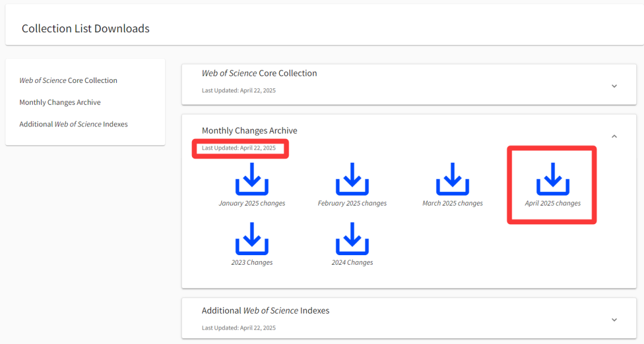Click the 2024 Changes label

tap(352, 262)
